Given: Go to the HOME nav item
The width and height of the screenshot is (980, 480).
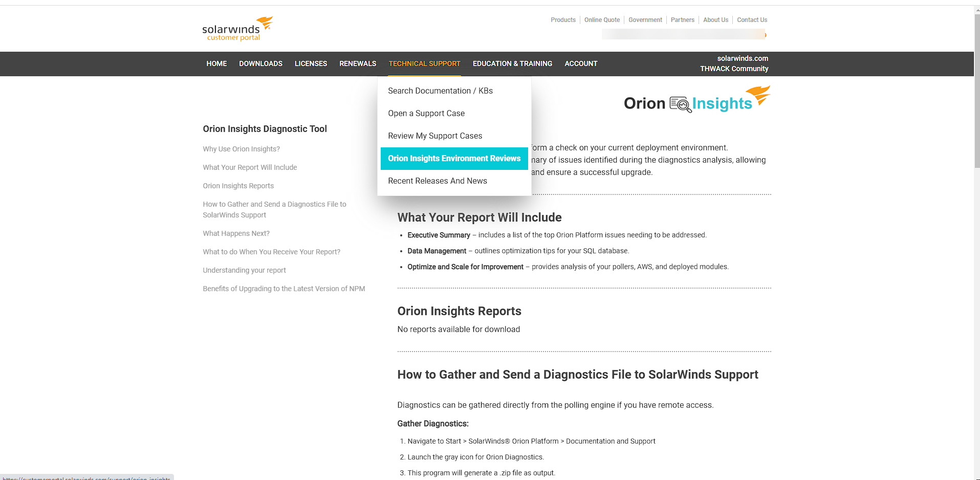Looking at the screenshot, I should point(216,63).
